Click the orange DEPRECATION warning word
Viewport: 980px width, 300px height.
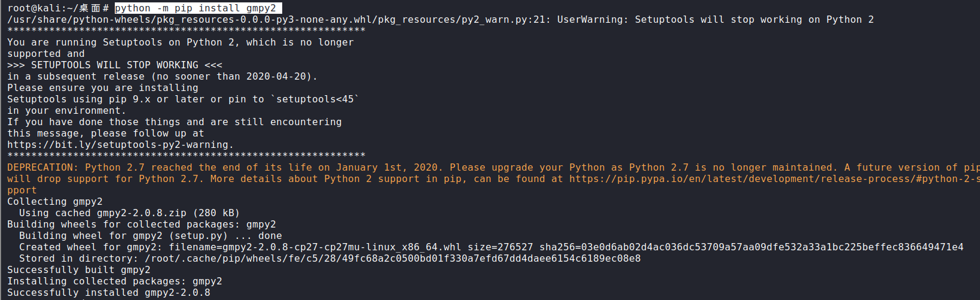click(x=40, y=168)
